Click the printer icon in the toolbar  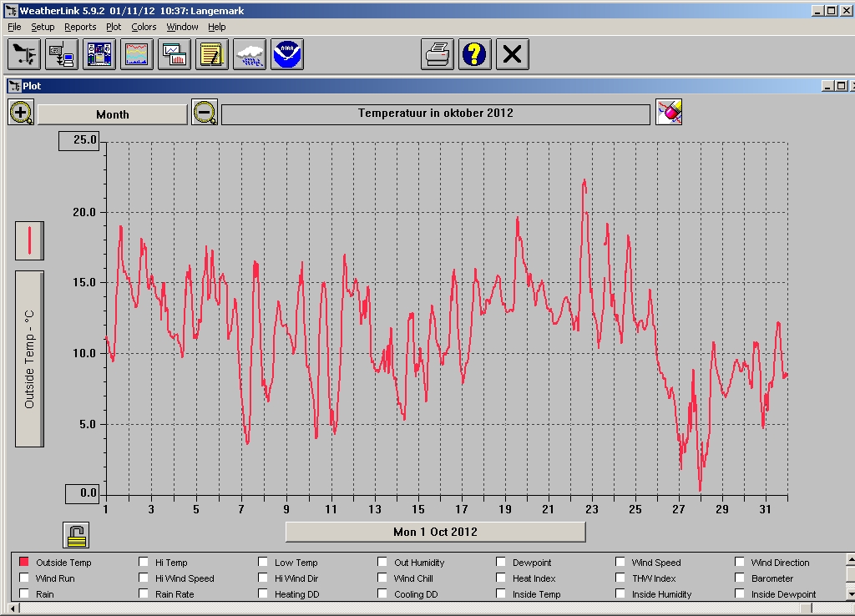pyautogui.click(x=438, y=54)
